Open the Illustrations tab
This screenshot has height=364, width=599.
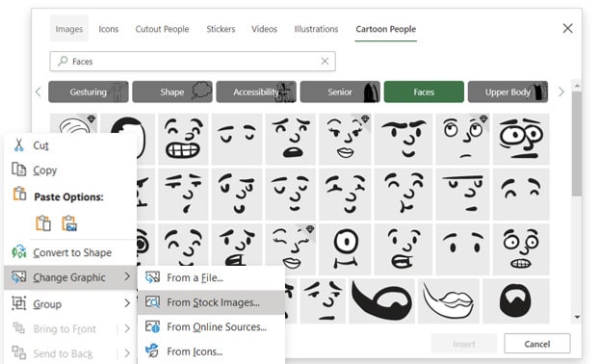(x=316, y=29)
